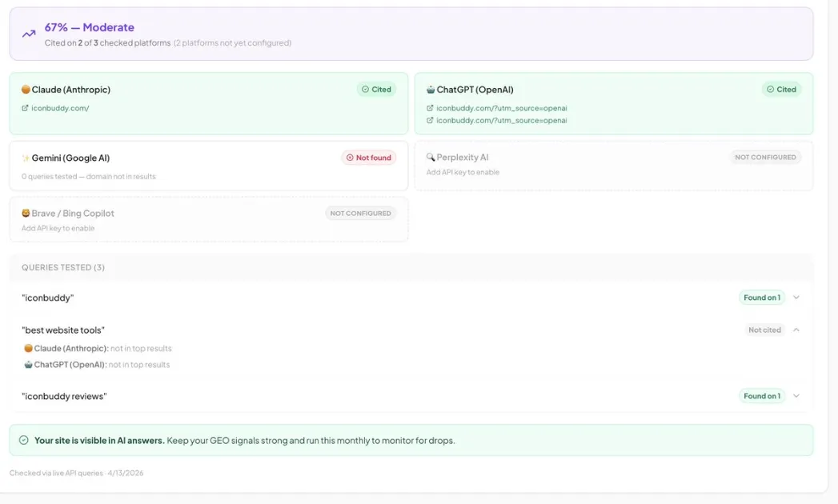Click the Gemini sparkle icon
838x504 pixels.
(26, 158)
